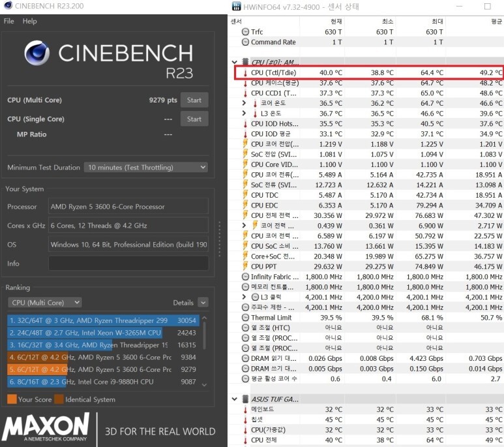
Task: Click the orange Your Score legend swatch
Action: tap(12, 399)
